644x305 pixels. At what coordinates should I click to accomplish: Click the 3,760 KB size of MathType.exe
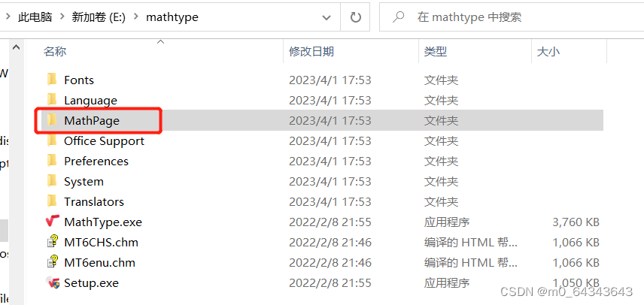[576, 222]
